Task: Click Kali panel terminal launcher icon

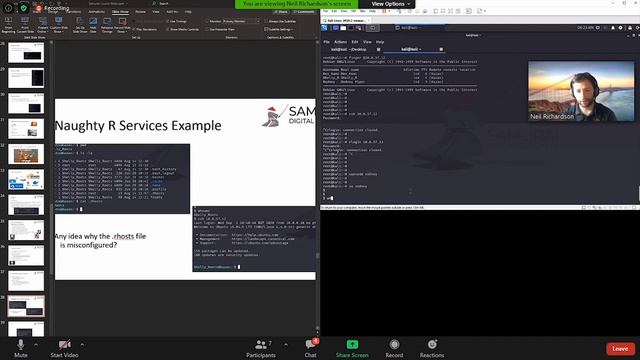Action: [x=351, y=28]
